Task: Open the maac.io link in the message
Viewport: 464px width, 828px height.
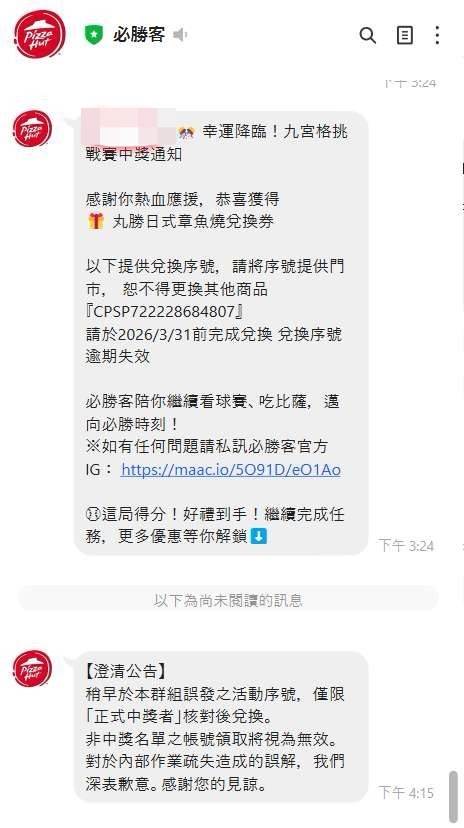Action: (x=231, y=469)
